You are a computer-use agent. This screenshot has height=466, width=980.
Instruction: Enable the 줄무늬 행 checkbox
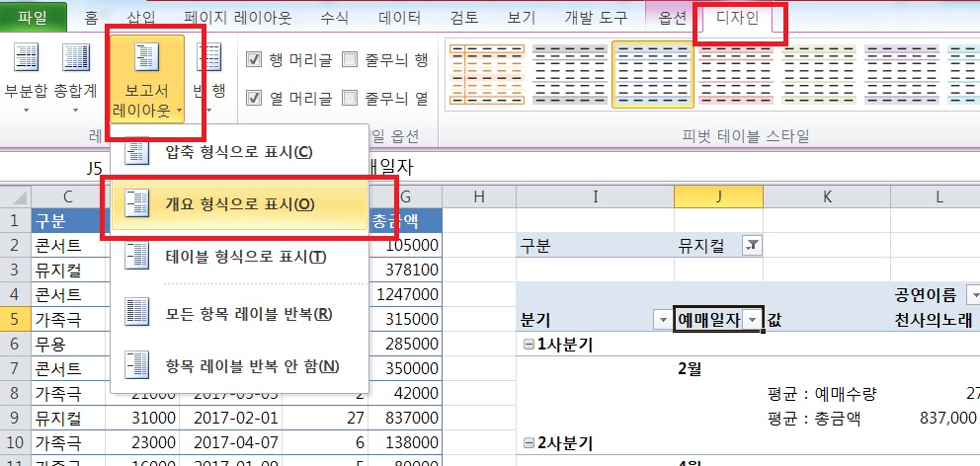(350, 60)
